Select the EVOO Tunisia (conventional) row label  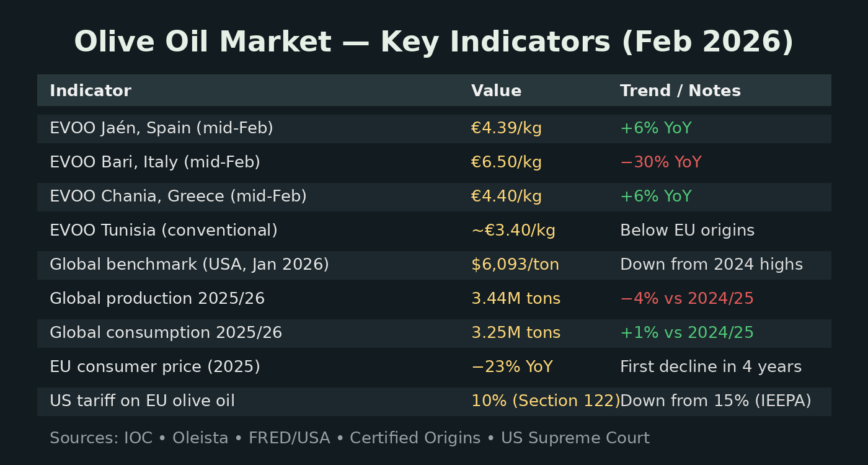(164, 231)
